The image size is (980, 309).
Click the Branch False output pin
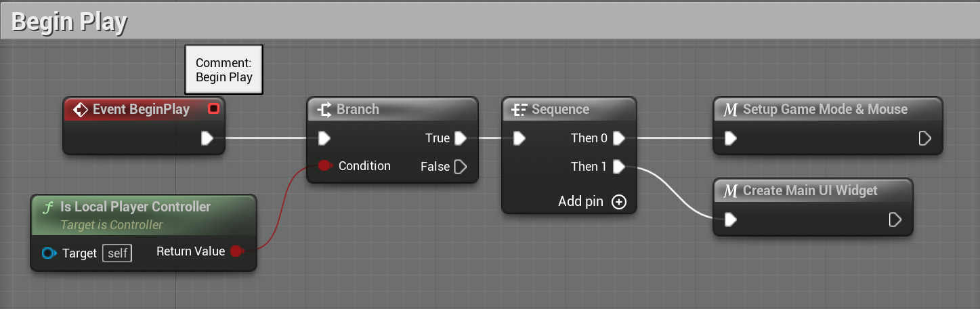pyautogui.click(x=461, y=166)
